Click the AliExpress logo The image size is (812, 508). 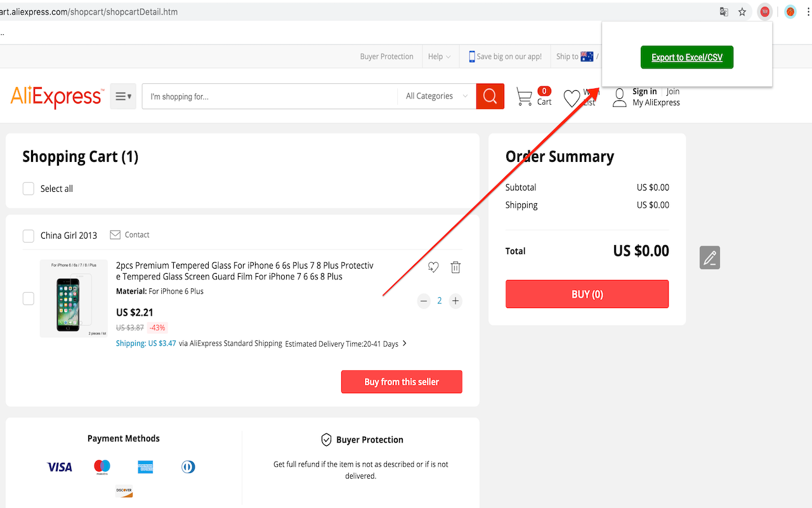click(57, 97)
